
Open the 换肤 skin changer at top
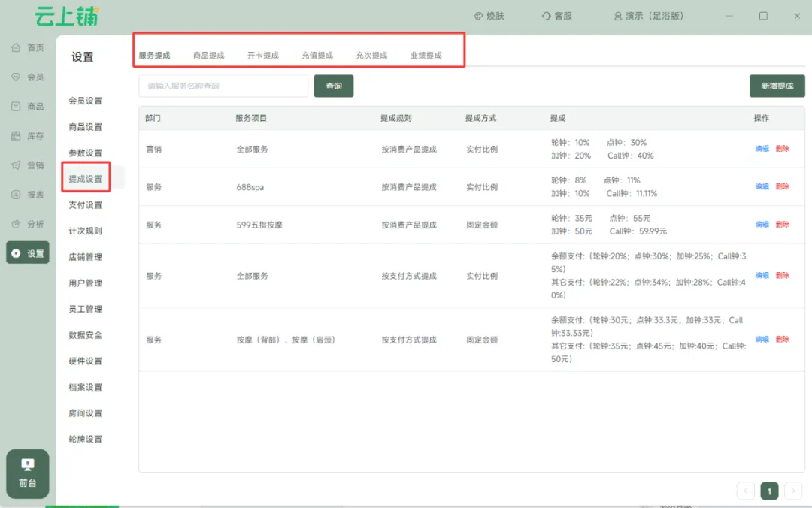coord(489,16)
